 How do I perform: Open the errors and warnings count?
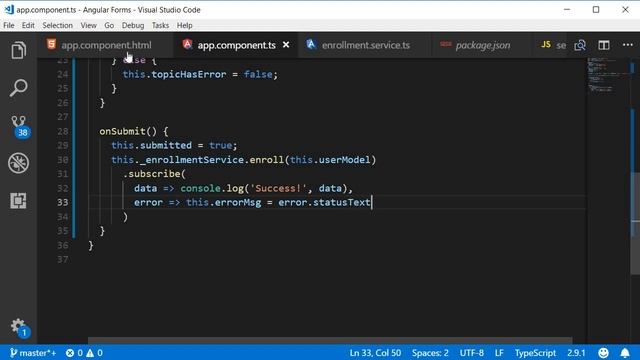click(x=84, y=353)
